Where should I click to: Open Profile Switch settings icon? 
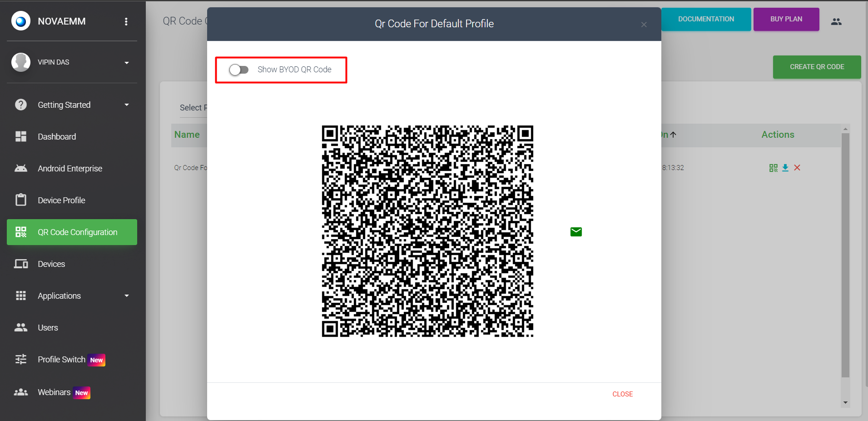[21, 360]
